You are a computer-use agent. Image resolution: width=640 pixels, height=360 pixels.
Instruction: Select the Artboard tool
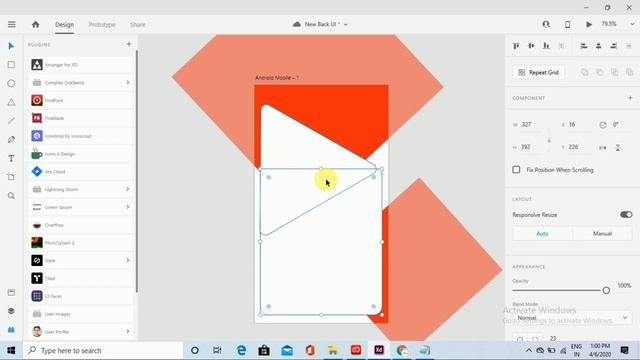click(x=11, y=177)
